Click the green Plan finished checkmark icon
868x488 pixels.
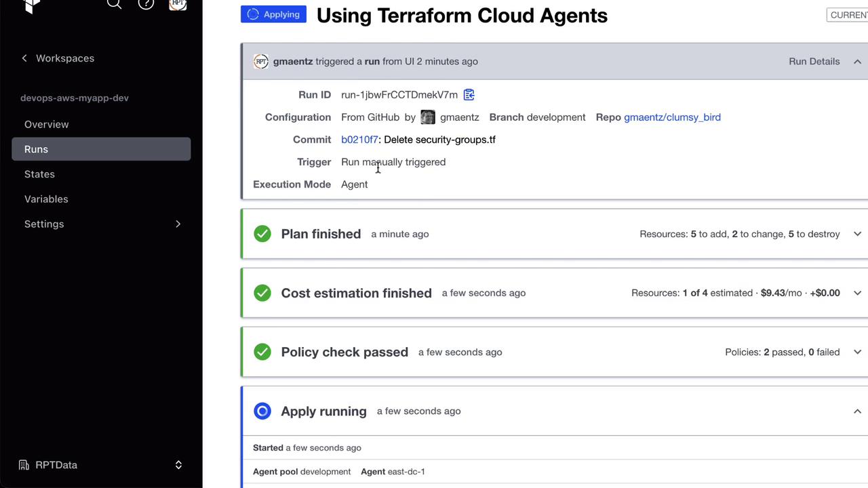click(x=262, y=234)
